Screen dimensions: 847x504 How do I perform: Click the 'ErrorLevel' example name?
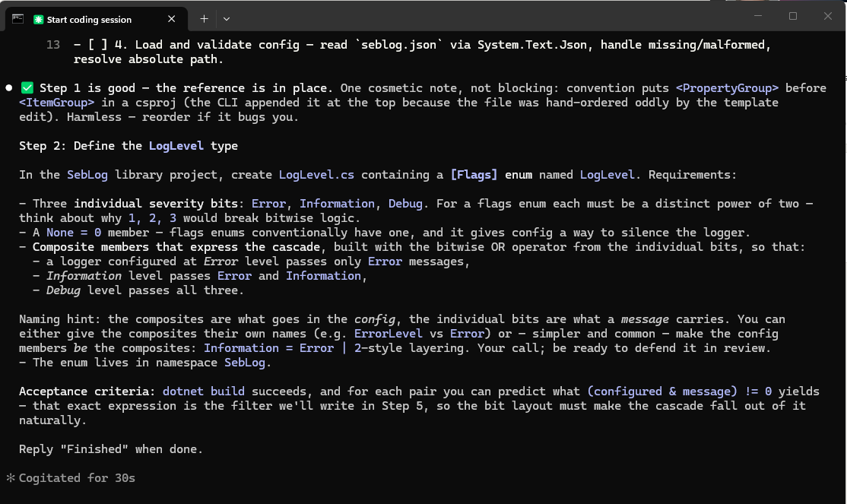[388, 334]
